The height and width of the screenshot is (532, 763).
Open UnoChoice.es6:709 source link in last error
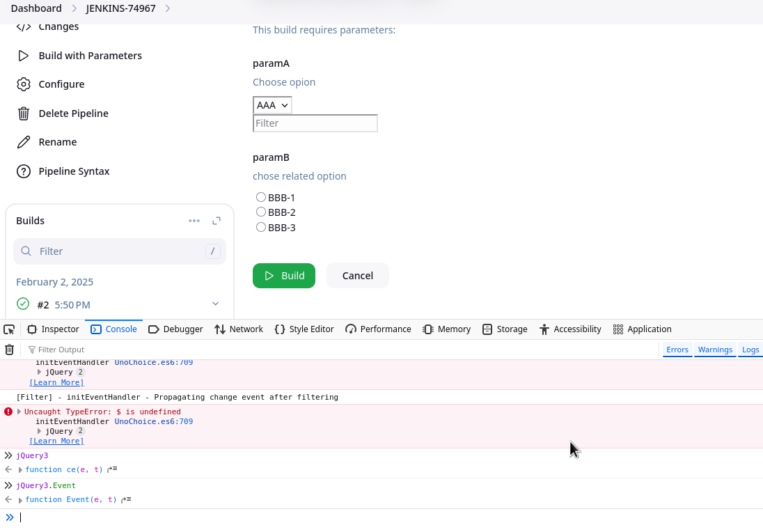(x=153, y=421)
